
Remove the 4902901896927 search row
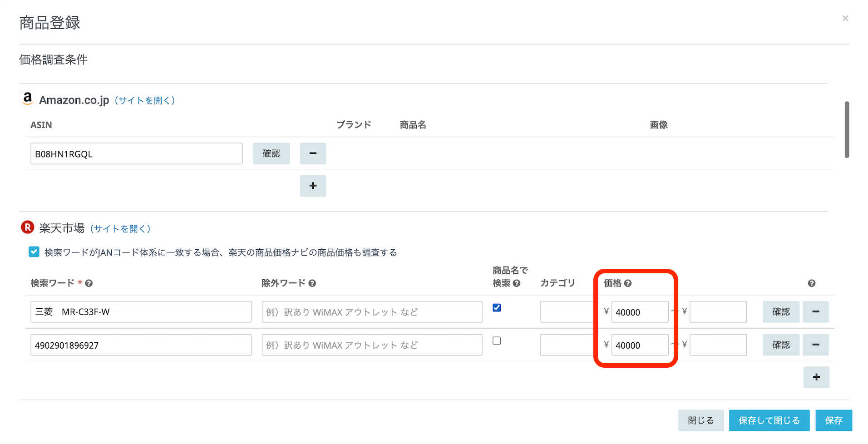click(815, 345)
